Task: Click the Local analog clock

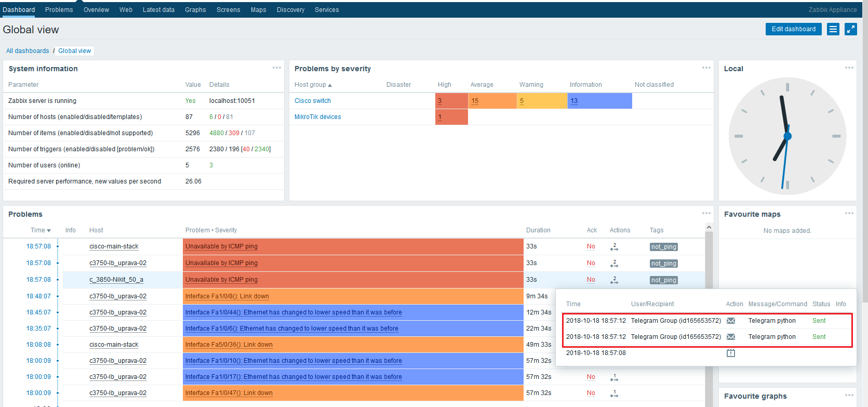Action: pos(787,136)
